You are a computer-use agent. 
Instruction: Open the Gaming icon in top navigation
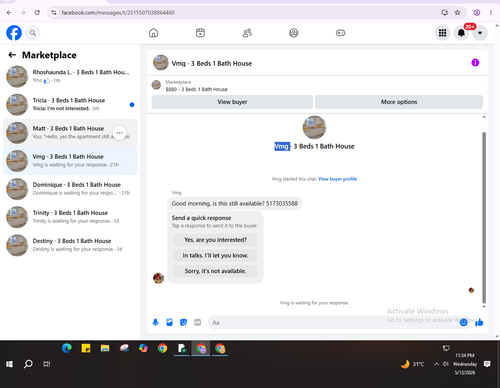point(340,33)
